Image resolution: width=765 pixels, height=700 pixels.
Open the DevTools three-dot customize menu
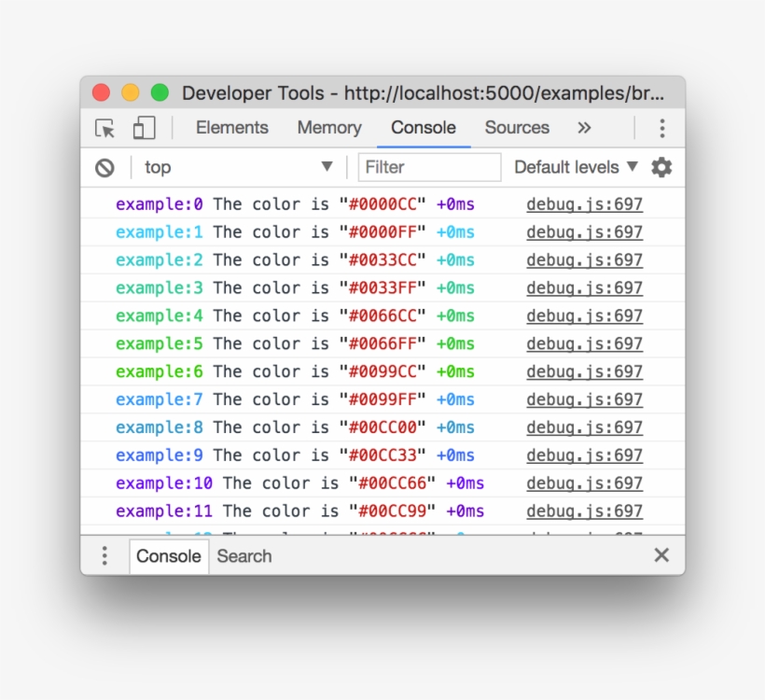tap(661, 129)
